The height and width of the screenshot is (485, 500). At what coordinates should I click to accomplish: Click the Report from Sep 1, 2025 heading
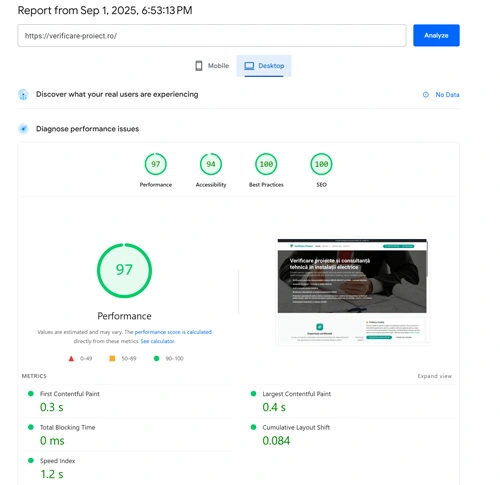coord(105,10)
